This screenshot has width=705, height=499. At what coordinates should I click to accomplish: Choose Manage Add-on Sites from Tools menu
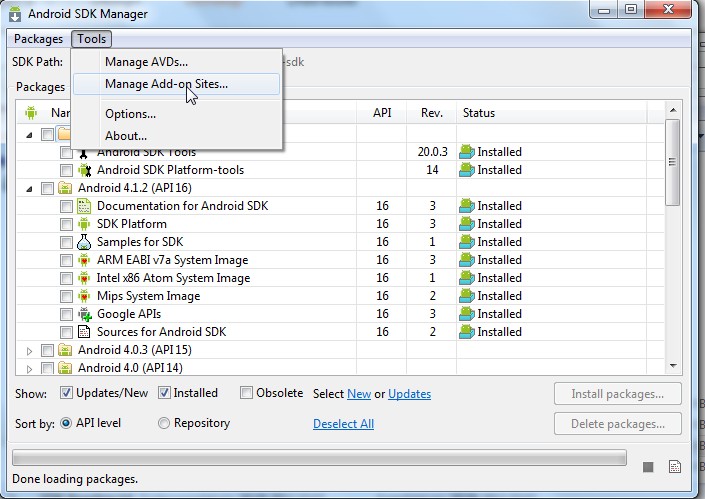pos(166,84)
